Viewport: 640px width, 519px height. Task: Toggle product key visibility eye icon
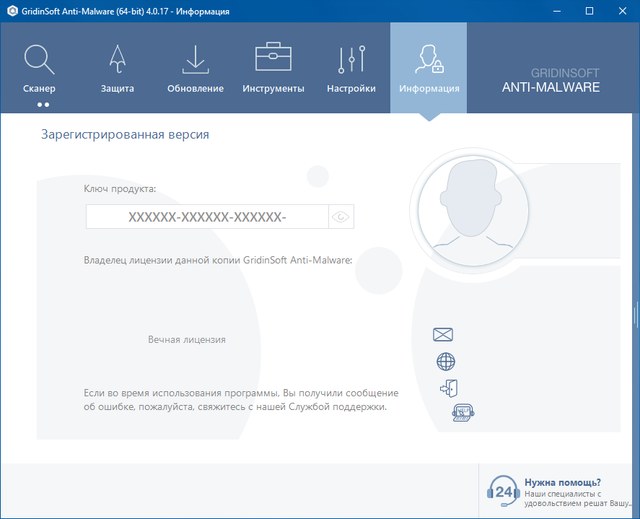(x=342, y=217)
